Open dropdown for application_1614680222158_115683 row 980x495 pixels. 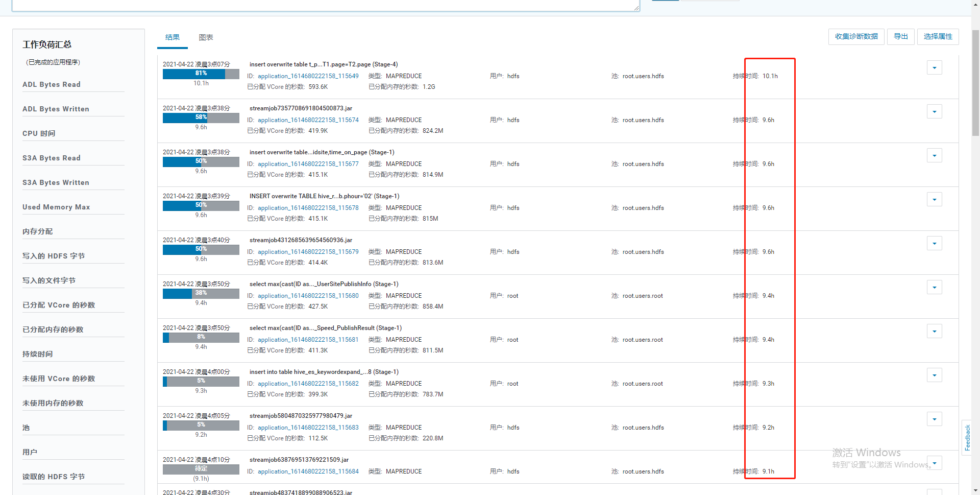click(934, 419)
